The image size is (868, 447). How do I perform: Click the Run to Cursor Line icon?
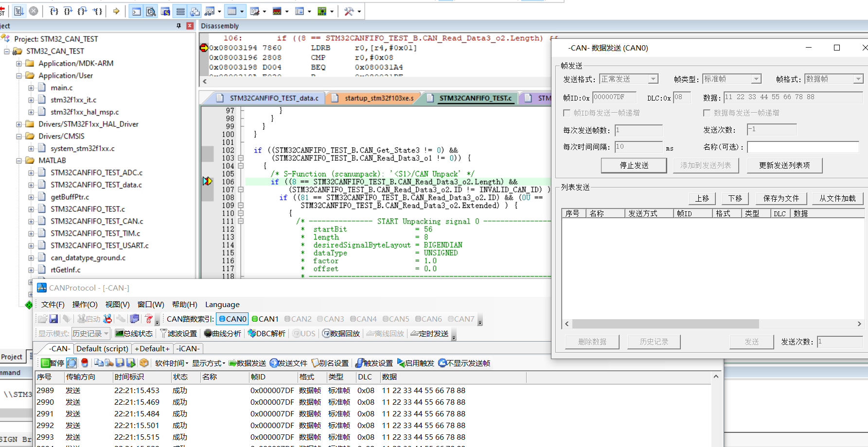point(97,11)
